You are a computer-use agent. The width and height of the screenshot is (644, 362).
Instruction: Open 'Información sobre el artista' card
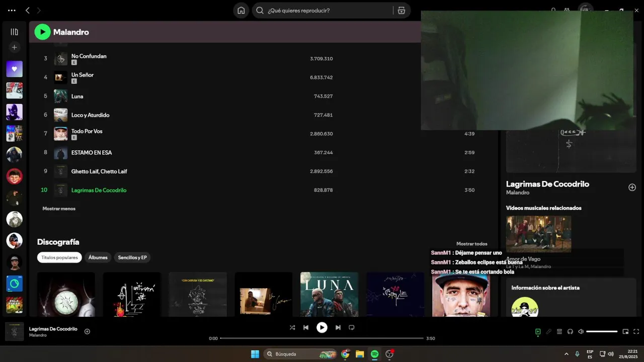(571, 297)
